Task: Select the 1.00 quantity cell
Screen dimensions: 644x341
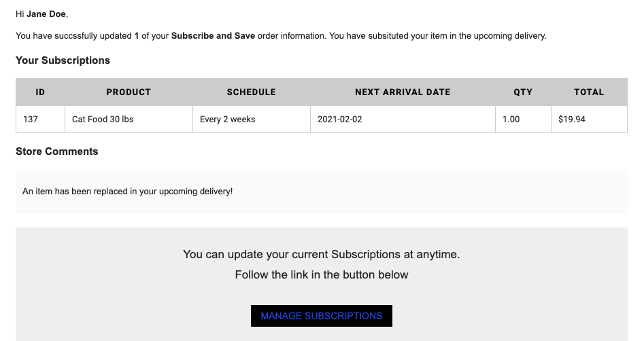Action: click(523, 120)
